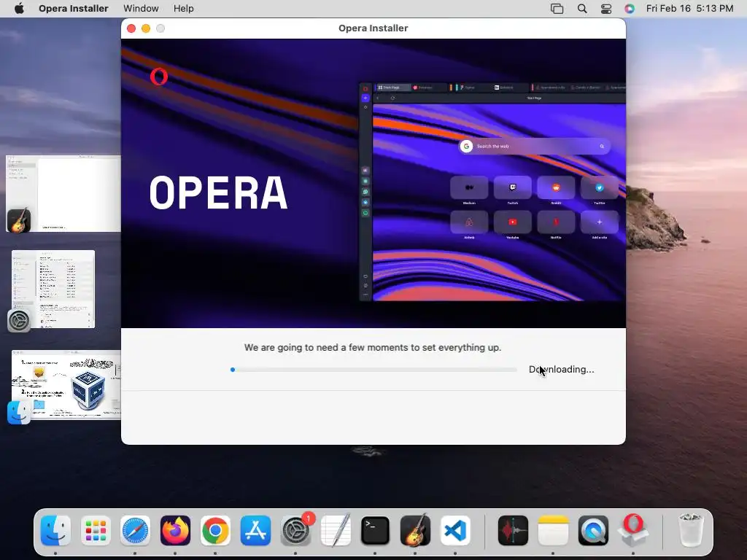Viewport: 747px width, 560px height.
Task: Open Control Center
Action: coord(606,9)
